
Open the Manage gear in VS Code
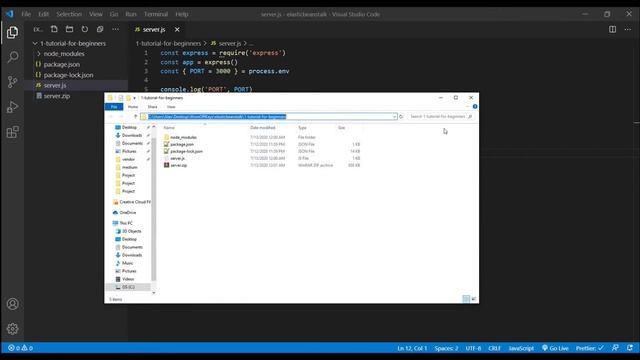point(13,329)
